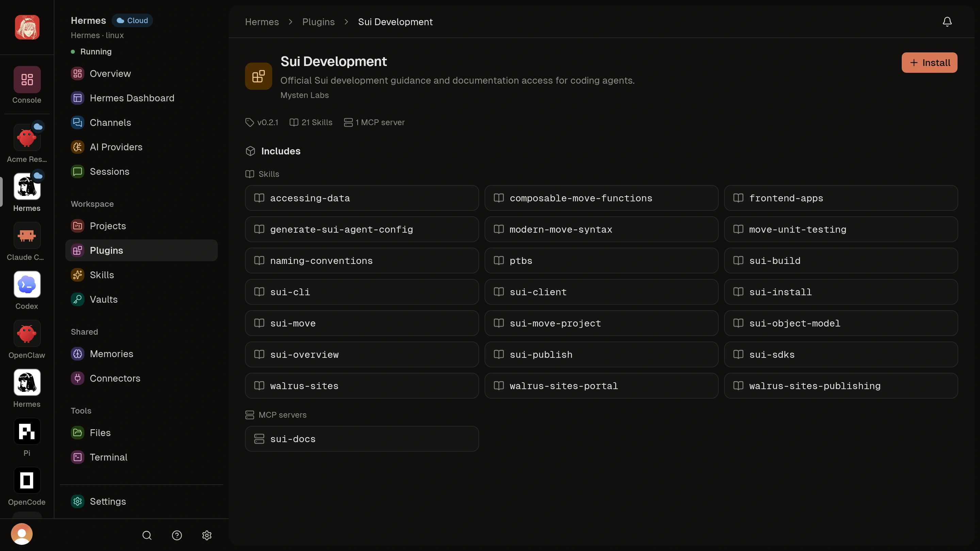Open the walrus-sites-publishing skill

[841, 386]
